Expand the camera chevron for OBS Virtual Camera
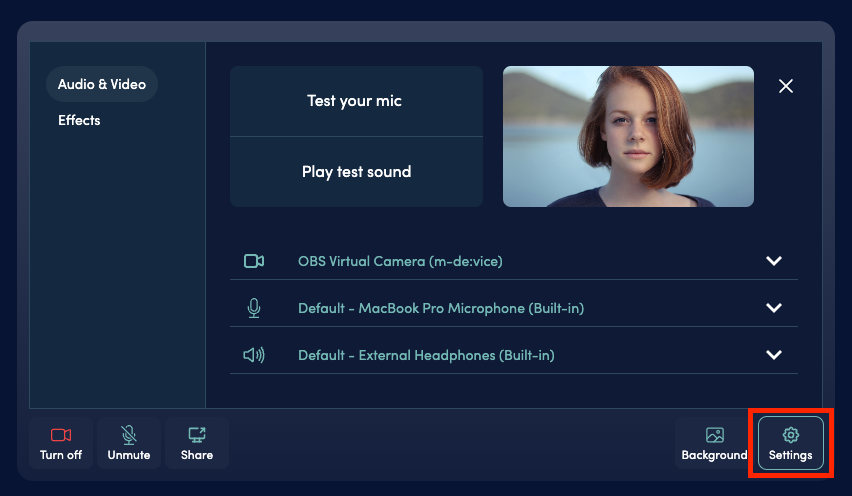This screenshot has height=496, width=852. (x=773, y=261)
